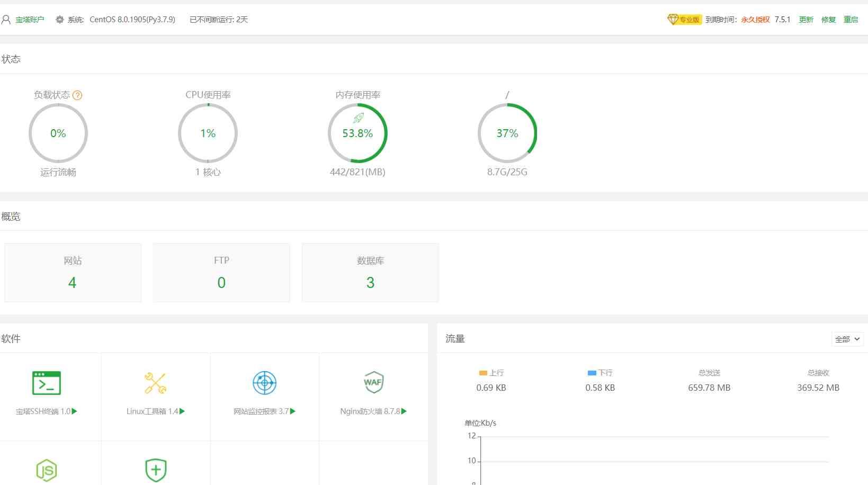Click the download speed 0.58 KB value
Screen dimensions: 868x485
[600, 388]
